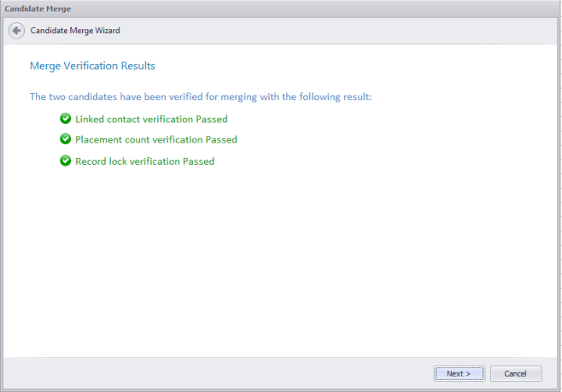Click the back arrow in wizard header
Screen dimensions: 562x392
pyautogui.click(x=16, y=31)
